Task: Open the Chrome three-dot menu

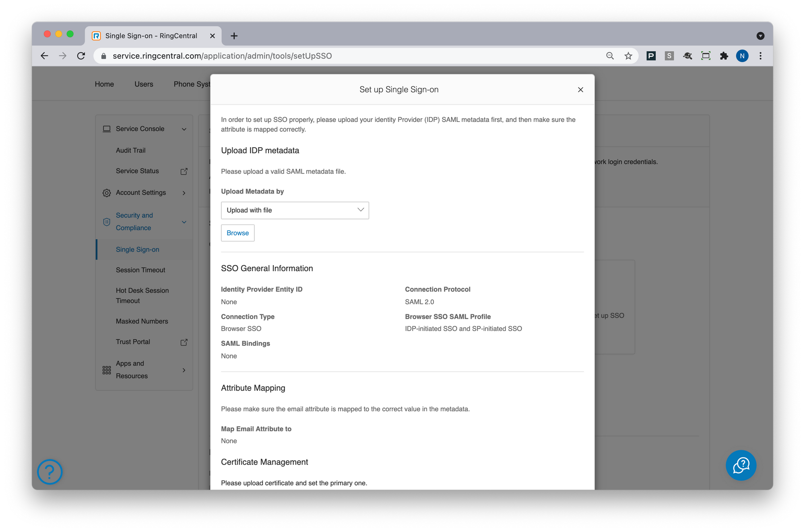Action: pyautogui.click(x=760, y=56)
